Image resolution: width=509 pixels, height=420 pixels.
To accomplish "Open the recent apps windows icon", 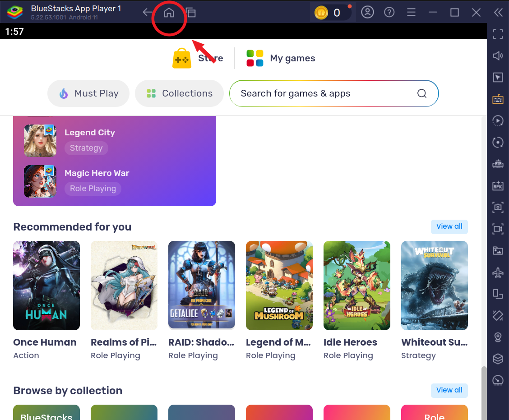I will point(191,13).
